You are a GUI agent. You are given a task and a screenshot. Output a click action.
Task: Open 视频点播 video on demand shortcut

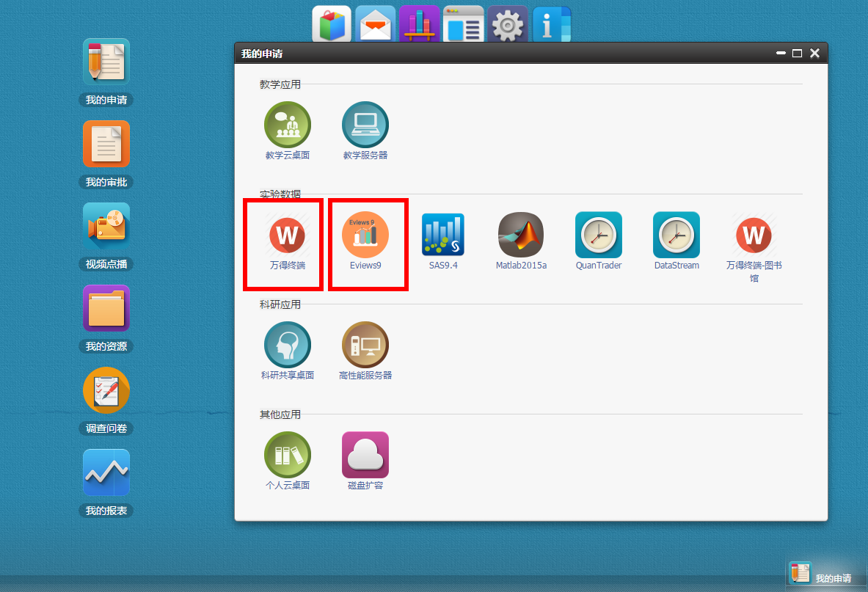(x=106, y=227)
